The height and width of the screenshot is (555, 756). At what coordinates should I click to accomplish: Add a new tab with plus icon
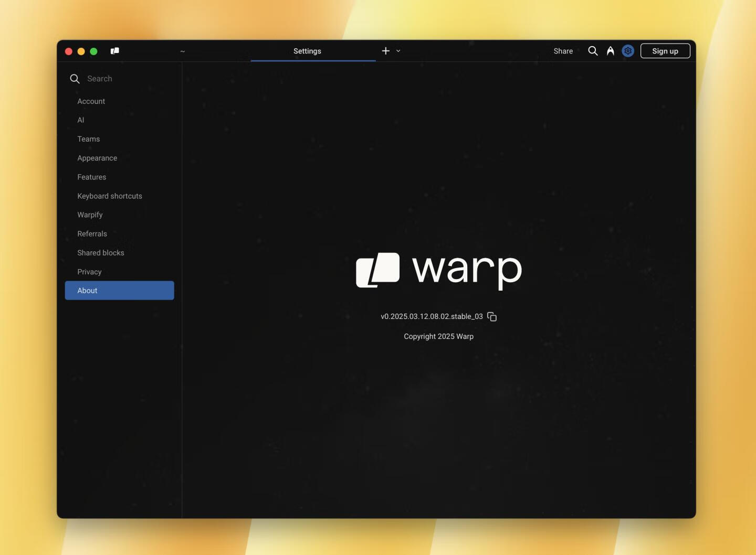(x=386, y=51)
